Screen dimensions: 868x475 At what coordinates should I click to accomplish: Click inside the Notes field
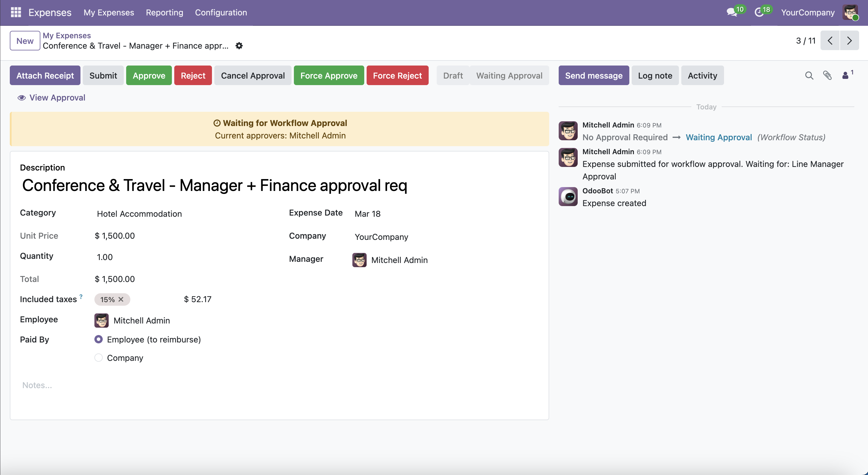pos(135,385)
